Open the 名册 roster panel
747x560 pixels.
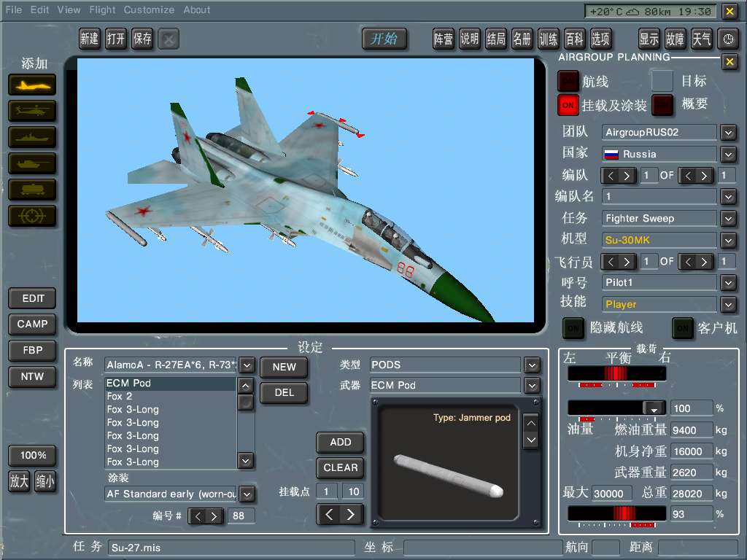pyautogui.click(x=522, y=39)
